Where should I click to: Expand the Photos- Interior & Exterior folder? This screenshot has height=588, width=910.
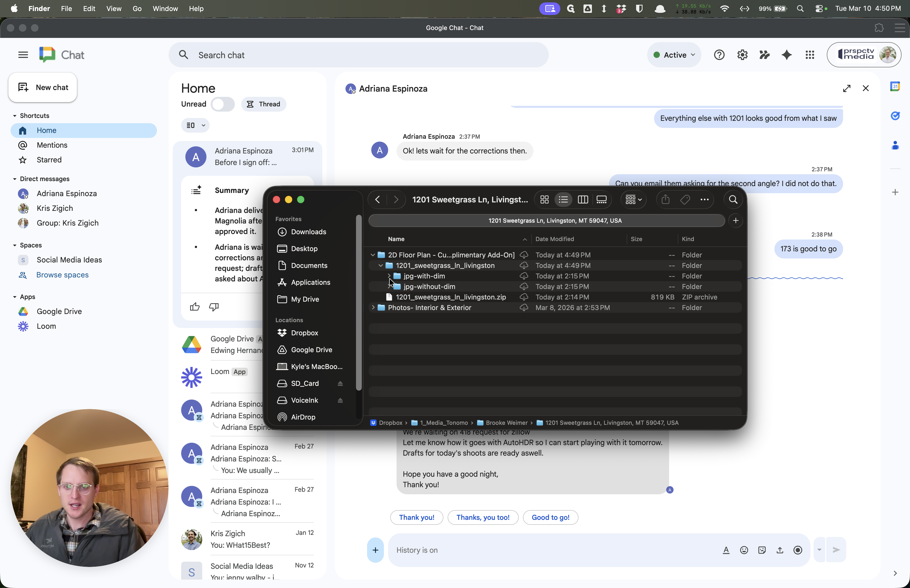click(373, 307)
